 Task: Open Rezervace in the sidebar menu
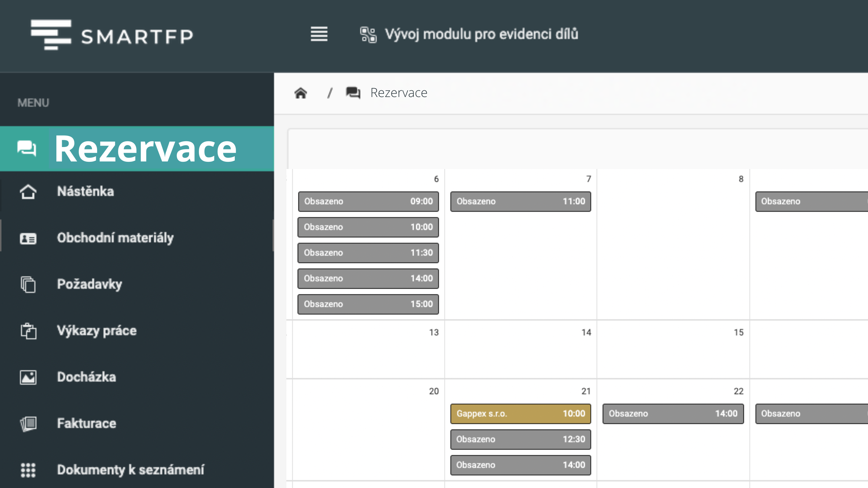pos(145,149)
